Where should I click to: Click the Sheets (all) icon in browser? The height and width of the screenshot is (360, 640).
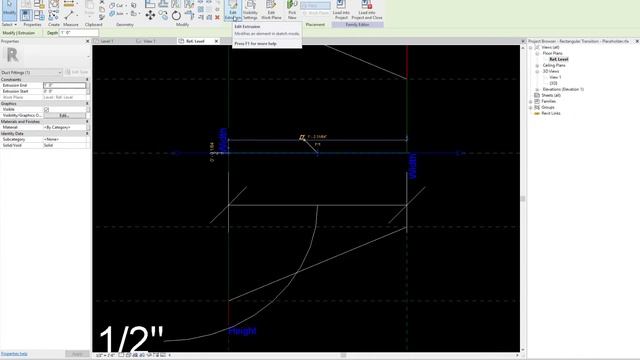pyautogui.click(x=537, y=95)
